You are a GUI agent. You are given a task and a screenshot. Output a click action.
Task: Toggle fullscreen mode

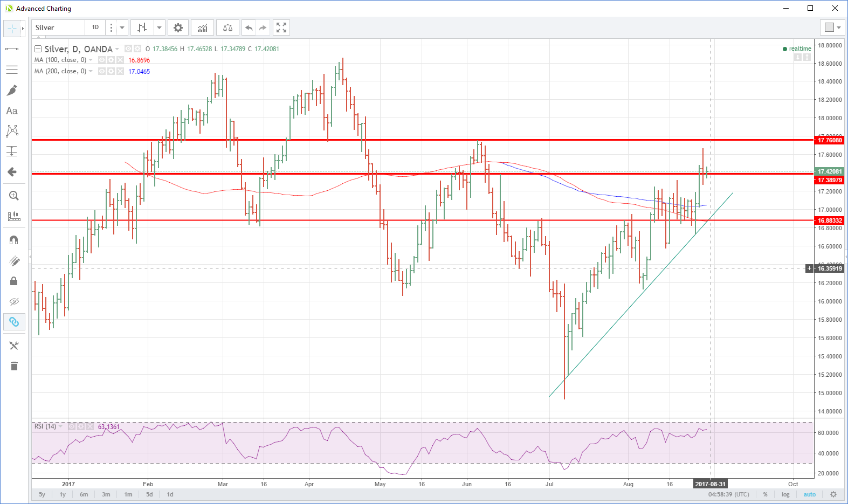point(281,27)
